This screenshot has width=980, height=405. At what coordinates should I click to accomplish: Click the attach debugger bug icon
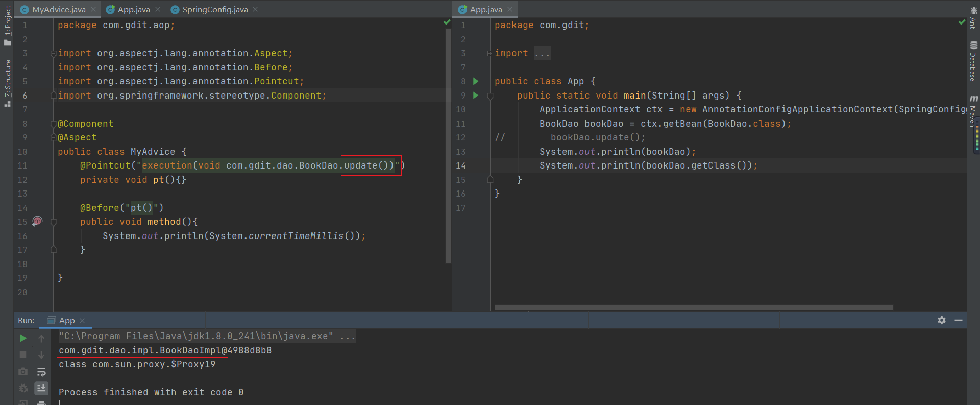pos(23,388)
